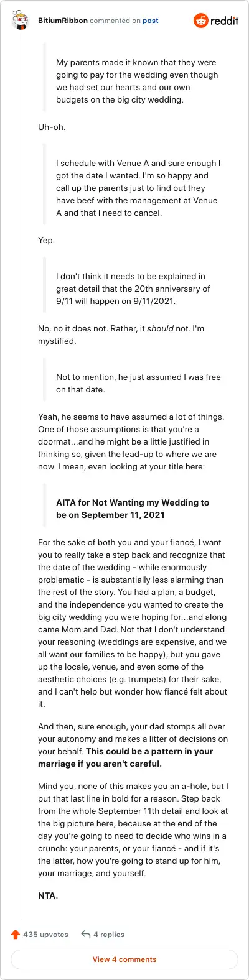Click the 'Yep.' comment line
Image resolution: width=249 pixels, height=980 pixels.
46,240
